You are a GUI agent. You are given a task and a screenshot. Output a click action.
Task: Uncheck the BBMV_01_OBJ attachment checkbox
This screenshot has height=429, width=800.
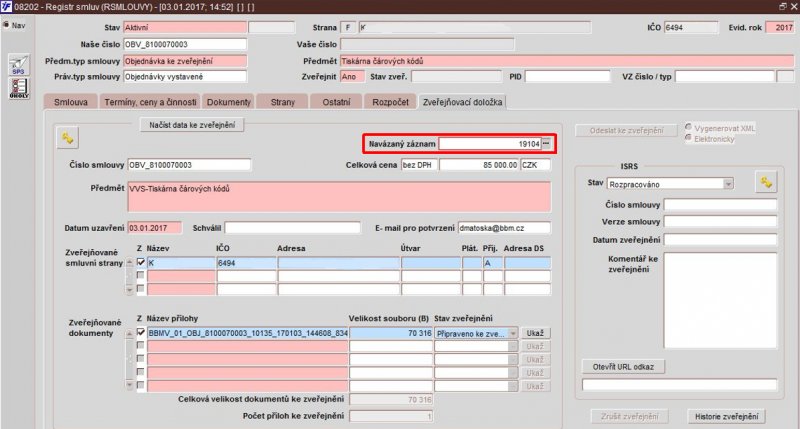point(141,333)
